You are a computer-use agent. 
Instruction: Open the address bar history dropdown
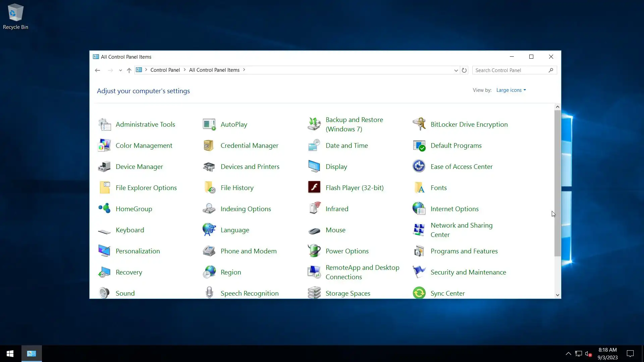[x=456, y=70]
